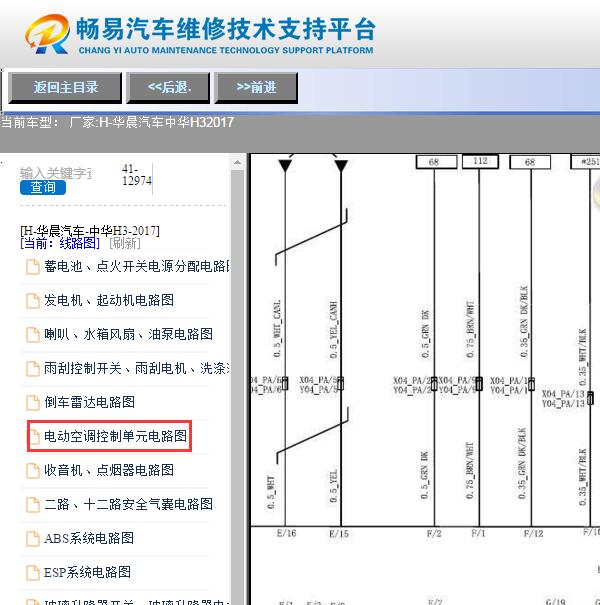Open 喇叭、水箱风扇、油泵电路图 entry
The height and width of the screenshot is (605, 600).
[x=128, y=334]
